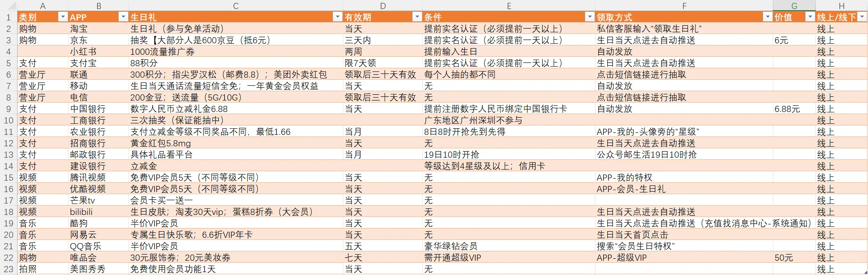Click the cell containing 招商银行
Screen dimensions: 868x275
tap(98, 143)
